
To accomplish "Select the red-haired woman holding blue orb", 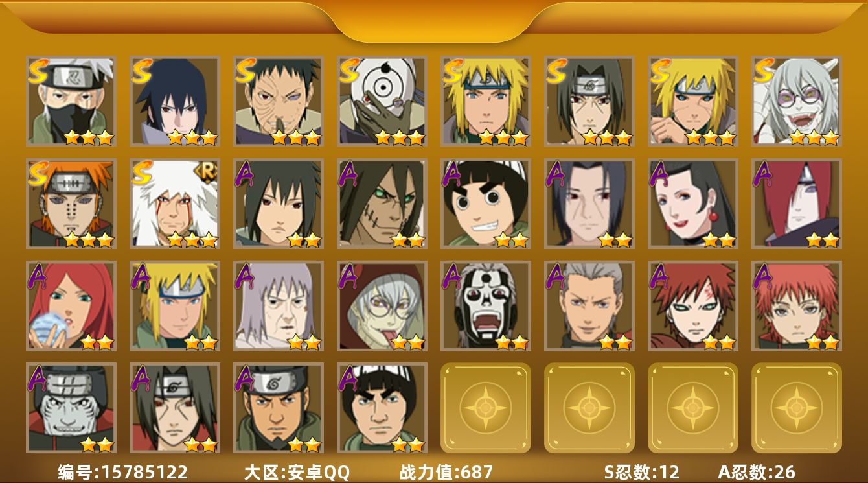I will coord(71,306).
